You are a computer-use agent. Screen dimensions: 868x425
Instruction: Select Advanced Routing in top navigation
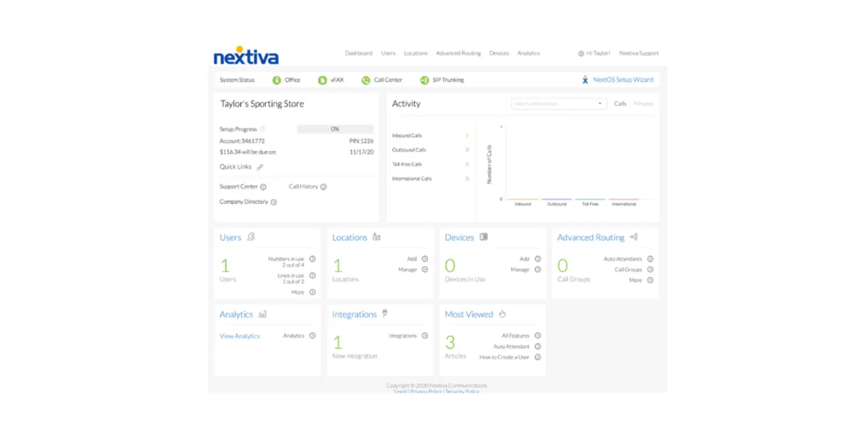(458, 53)
